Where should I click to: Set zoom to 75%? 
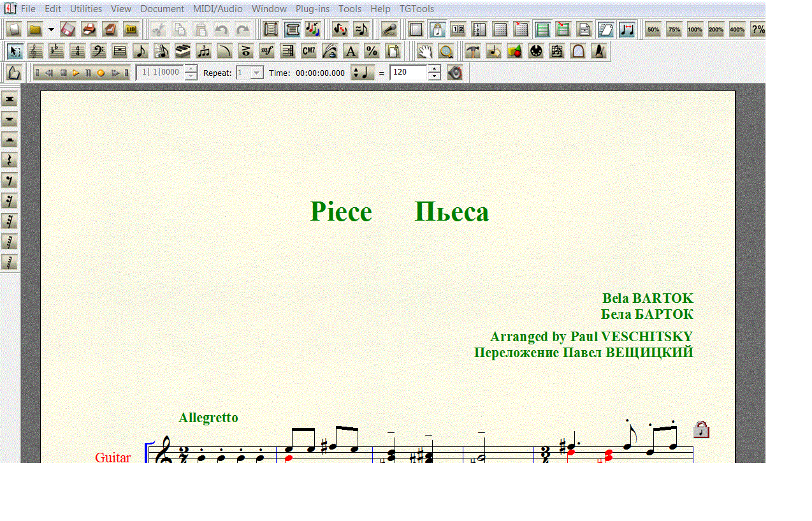pos(674,29)
